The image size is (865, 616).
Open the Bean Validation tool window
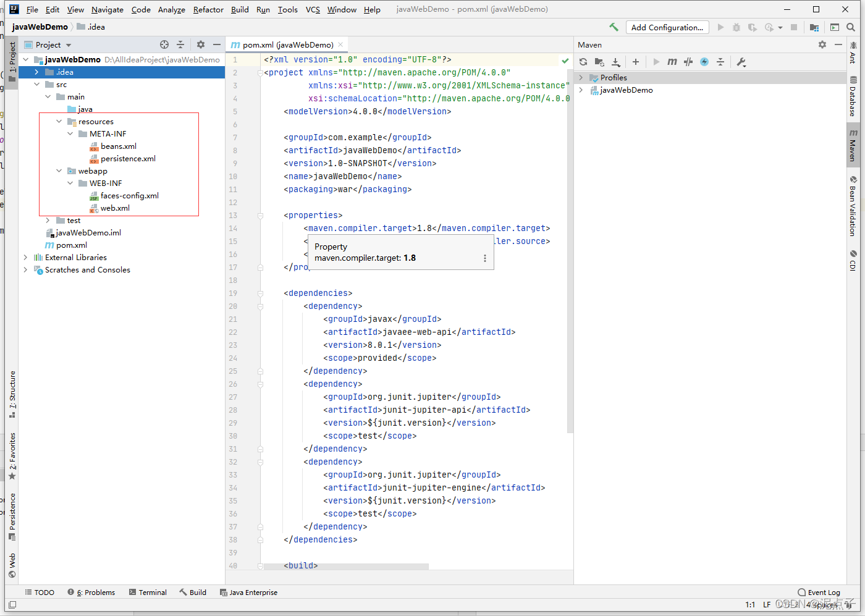click(x=853, y=206)
